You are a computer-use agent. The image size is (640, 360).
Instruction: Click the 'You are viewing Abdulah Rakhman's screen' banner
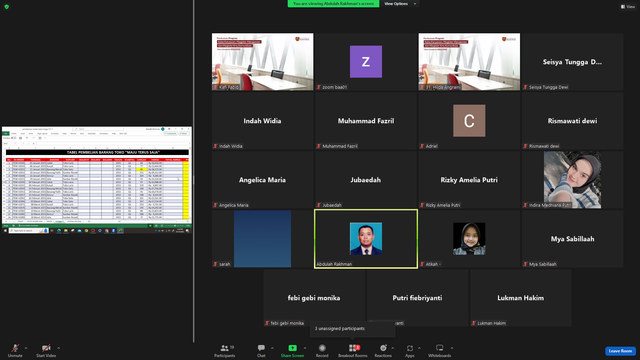333,4
